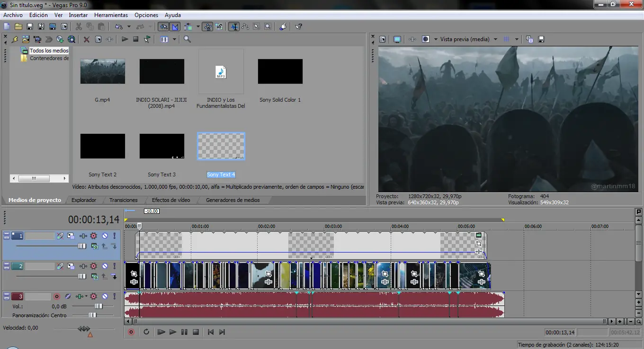Click Get Media from the Web icon
This screenshot has height=349, width=644.
point(72,39)
